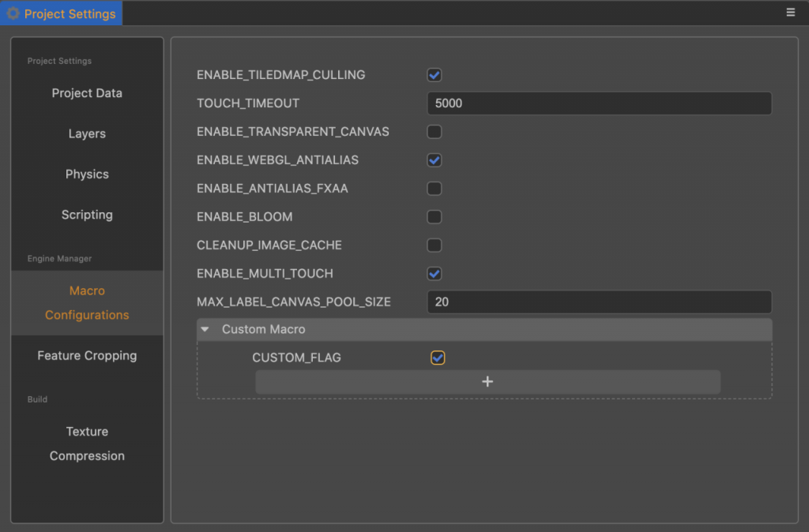Enable the ENABLE_BLOOM checkbox
809x532 pixels.
[x=435, y=217]
